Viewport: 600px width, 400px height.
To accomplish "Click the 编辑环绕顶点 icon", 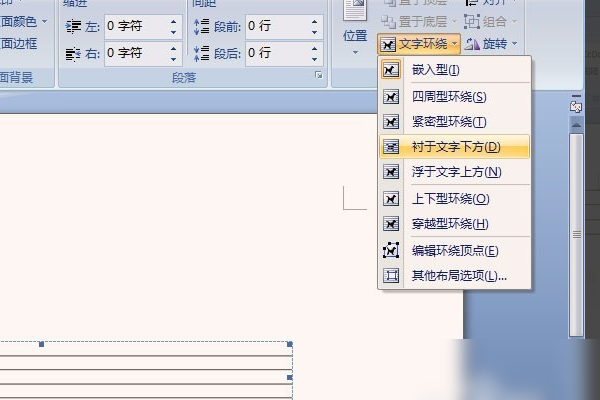I will click(391, 251).
